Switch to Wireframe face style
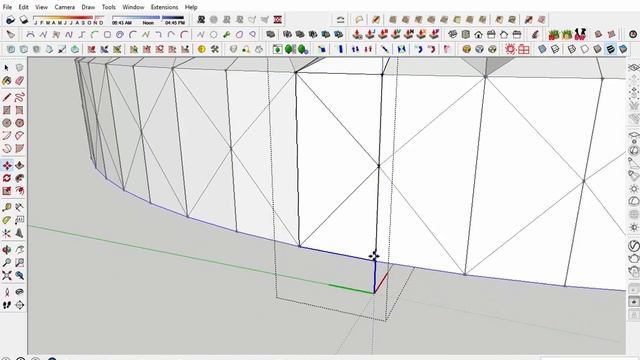This screenshot has height=360, width=640. coord(572,49)
